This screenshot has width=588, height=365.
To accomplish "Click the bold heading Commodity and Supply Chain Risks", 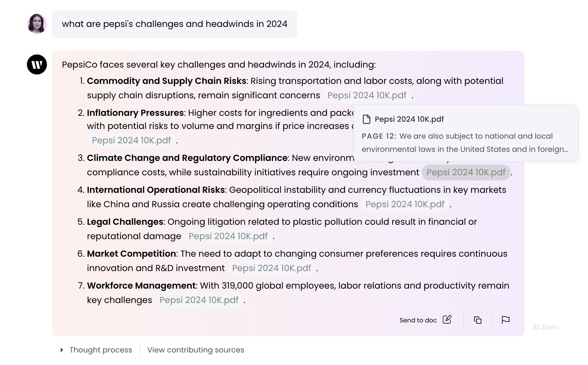I will tap(166, 81).
